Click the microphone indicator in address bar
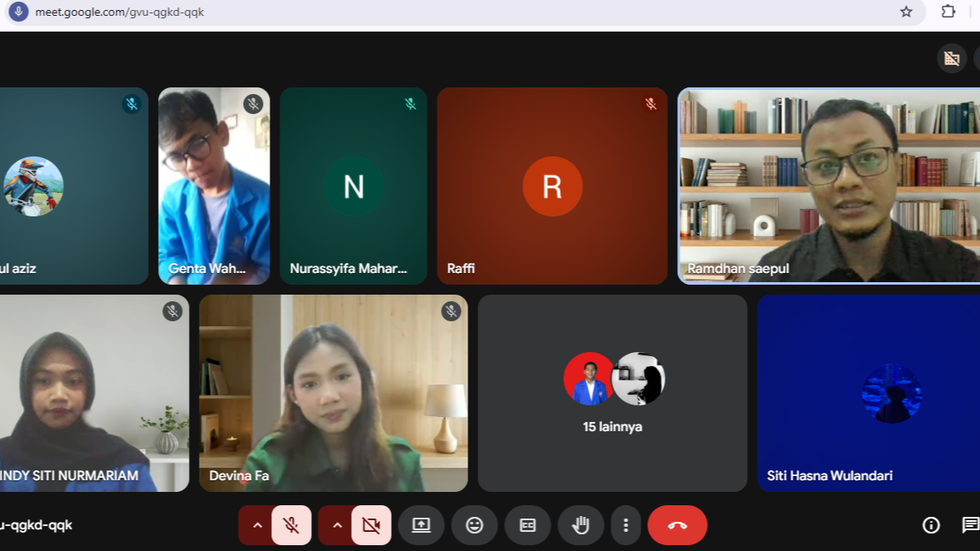The width and height of the screenshot is (980, 551). pos(17,12)
